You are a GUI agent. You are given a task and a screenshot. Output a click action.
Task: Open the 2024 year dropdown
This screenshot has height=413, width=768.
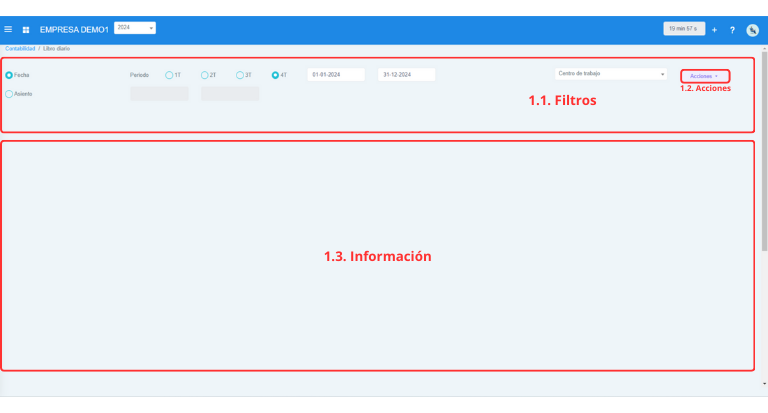(x=135, y=28)
